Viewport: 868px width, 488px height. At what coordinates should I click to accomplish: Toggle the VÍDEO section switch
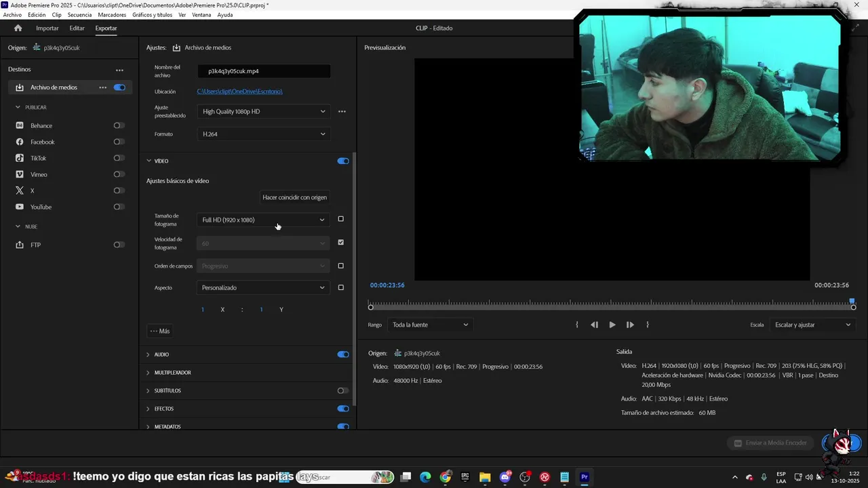tap(343, 161)
